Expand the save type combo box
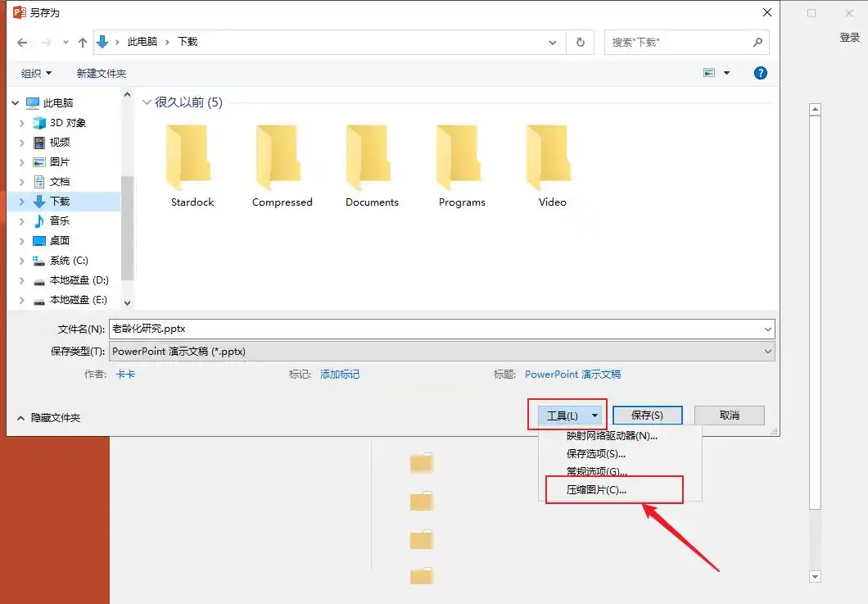This screenshot has width=868, height=604. tap(768, 352)
